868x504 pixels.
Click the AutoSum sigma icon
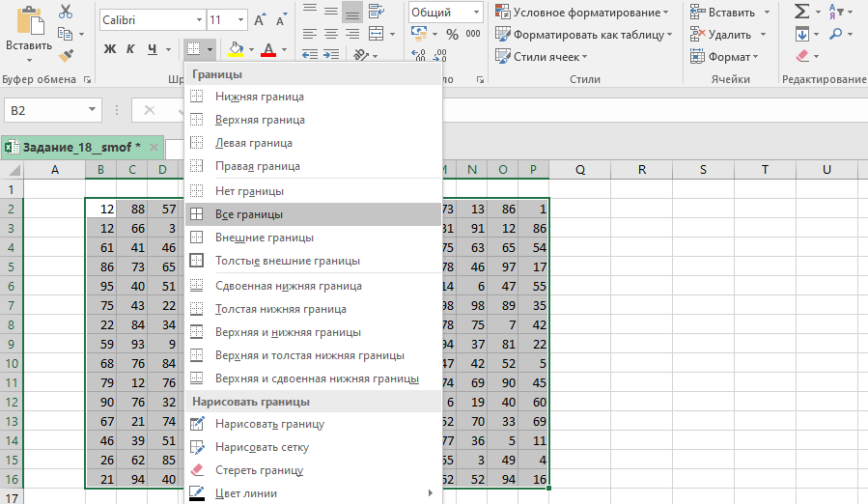tap(801, 12)
